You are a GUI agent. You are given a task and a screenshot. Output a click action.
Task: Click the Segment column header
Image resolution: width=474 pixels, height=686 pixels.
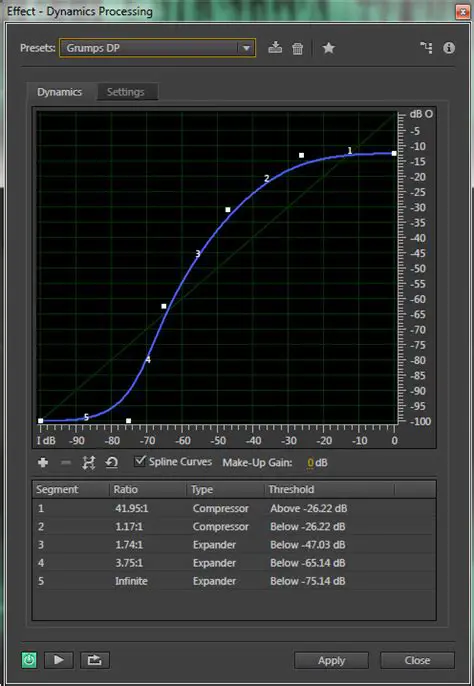click(71, 489)
